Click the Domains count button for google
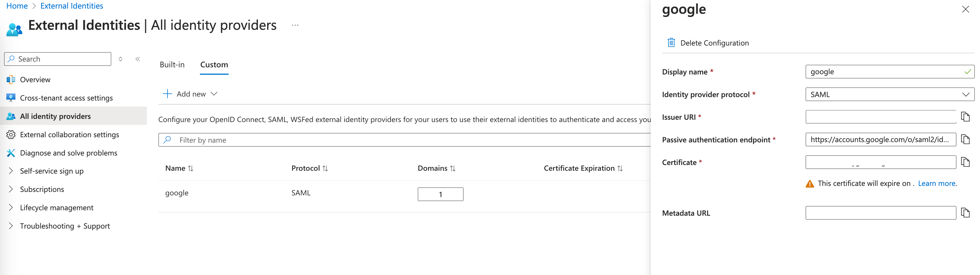Image resolution: width=980 pixels, height=275 pixels. [x=440, y=194]
